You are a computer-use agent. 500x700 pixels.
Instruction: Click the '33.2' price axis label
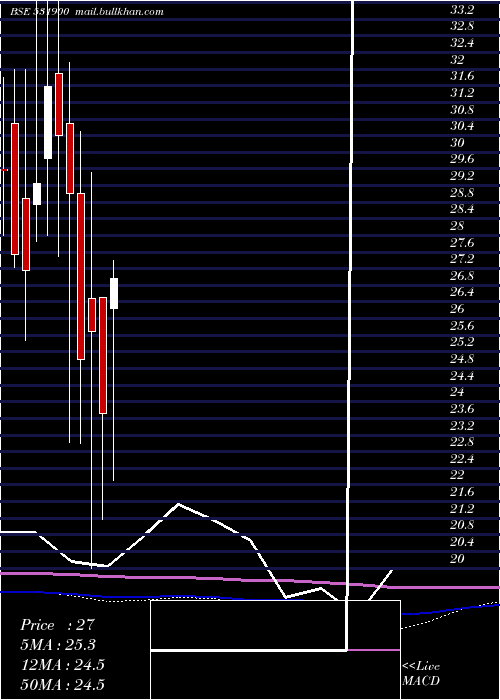(x=462, y=10)
